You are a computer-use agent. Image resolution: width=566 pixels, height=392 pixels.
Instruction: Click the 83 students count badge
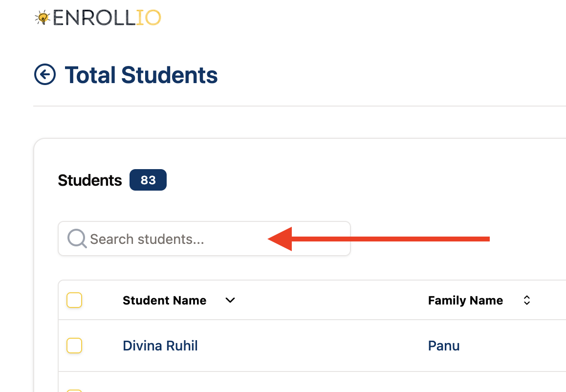click(x=148, y=180)
